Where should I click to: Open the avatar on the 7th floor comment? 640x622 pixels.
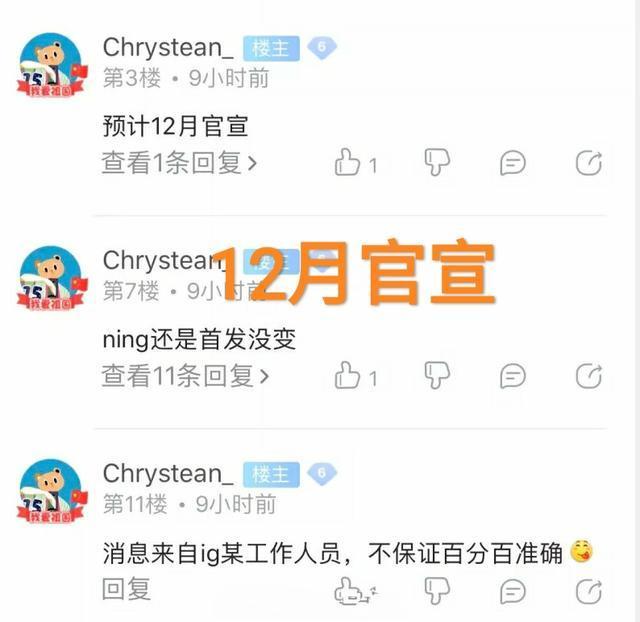52,278
